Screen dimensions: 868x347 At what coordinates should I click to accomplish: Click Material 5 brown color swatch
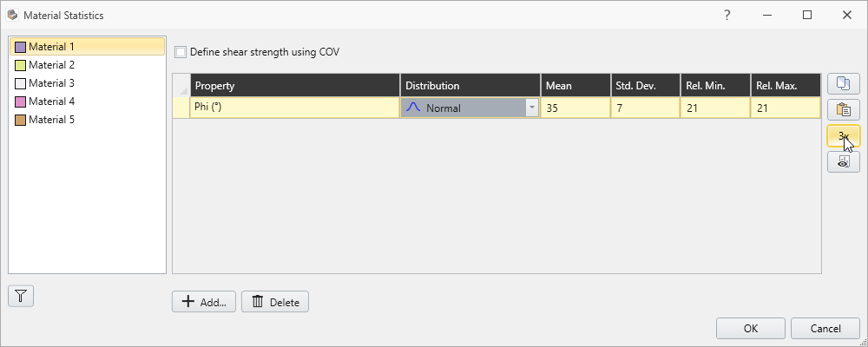pos(21,120)
